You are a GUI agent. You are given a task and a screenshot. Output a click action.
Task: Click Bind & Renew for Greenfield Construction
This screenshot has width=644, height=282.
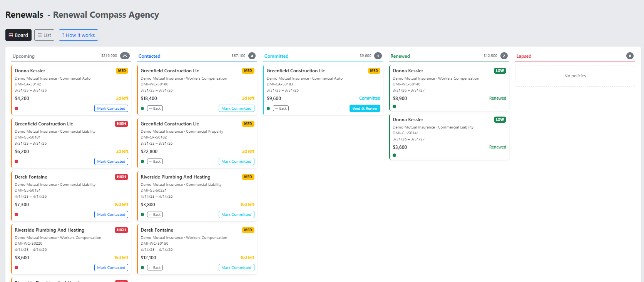tap(365, 108)
